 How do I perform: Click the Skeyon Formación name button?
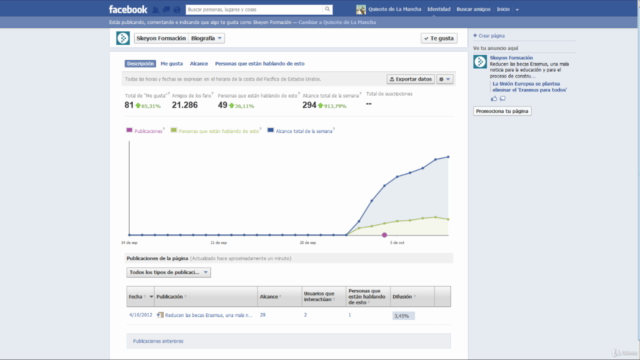[x=161, y=38]
